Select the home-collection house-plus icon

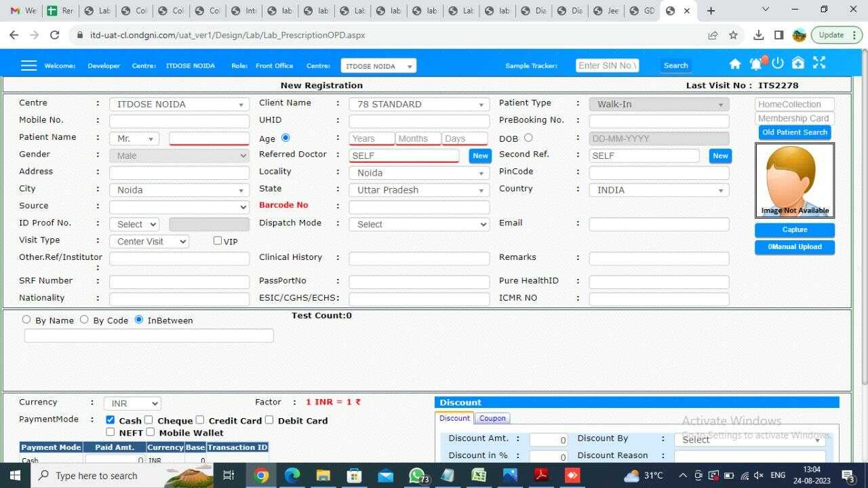coord(798,62)
